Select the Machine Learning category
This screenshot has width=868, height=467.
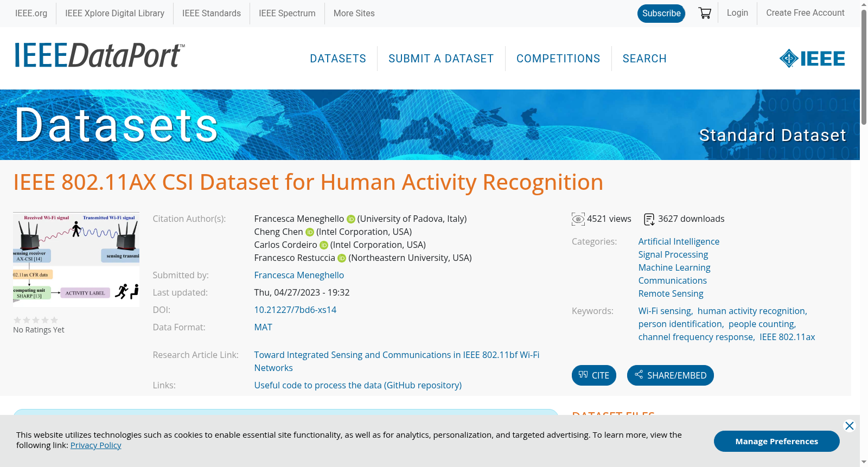click(x=674, y=267)
